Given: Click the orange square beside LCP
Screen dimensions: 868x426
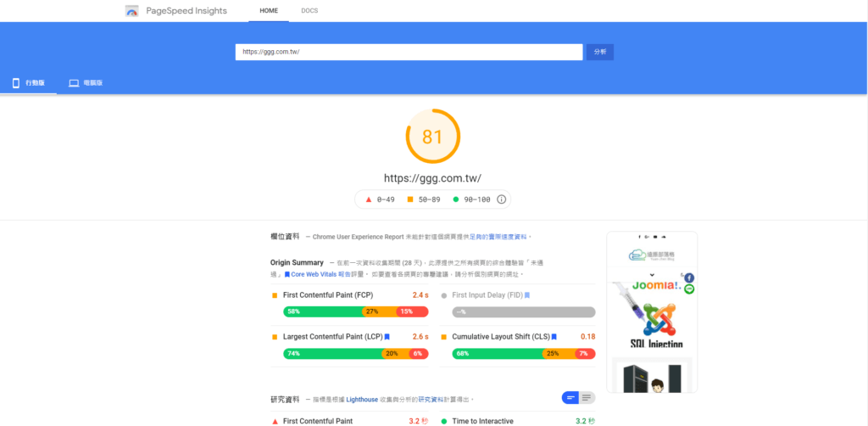Looking at the screenshot, I should point(275,336).
